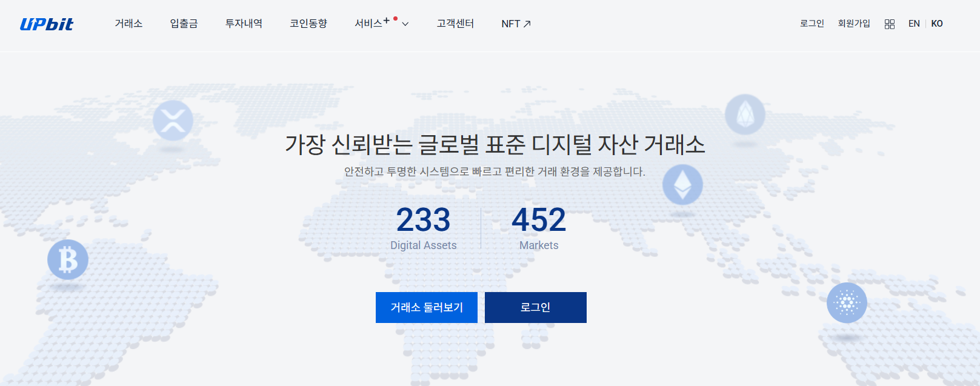Click the 233 Digital Assets figure

[x=424, y=228]
